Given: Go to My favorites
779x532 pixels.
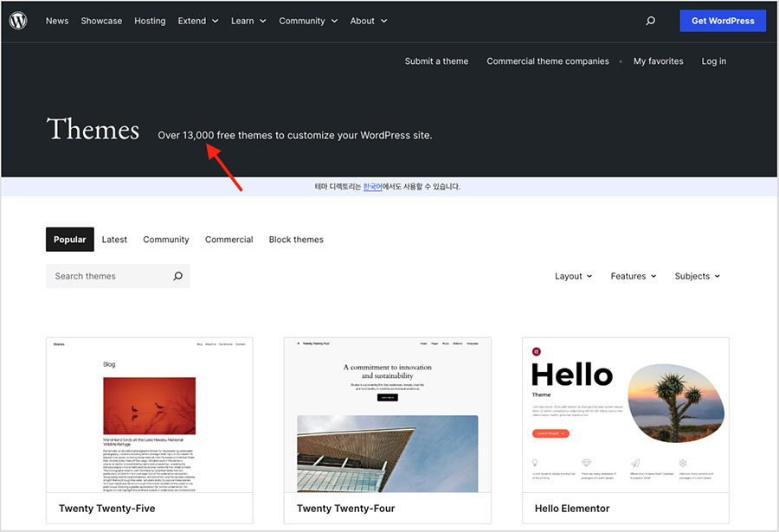Looking at the screenshot, I should (659, 61).
